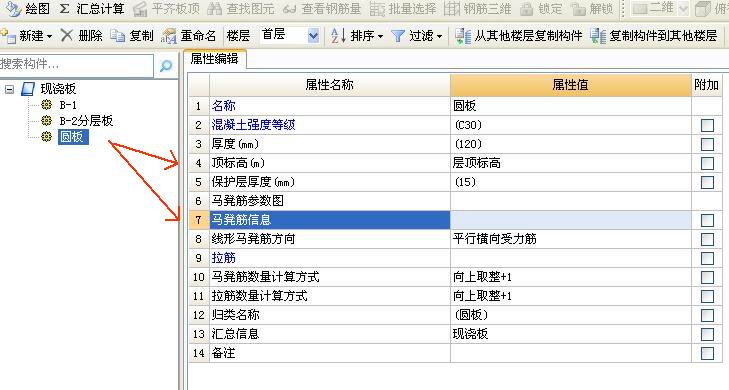Toggle 附加 checkbox for 保护层厚度

point(707,182)
